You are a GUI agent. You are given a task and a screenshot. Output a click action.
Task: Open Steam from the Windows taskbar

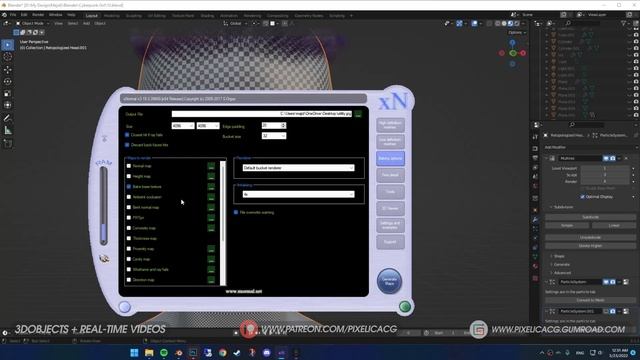pyautogui.click(x=237, y=353)
